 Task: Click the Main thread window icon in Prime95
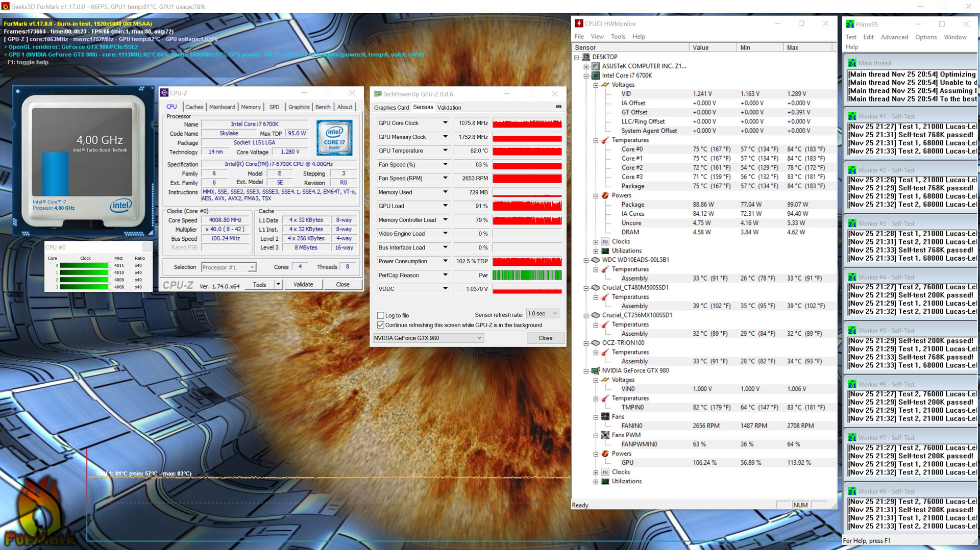(x=852, y=63)
